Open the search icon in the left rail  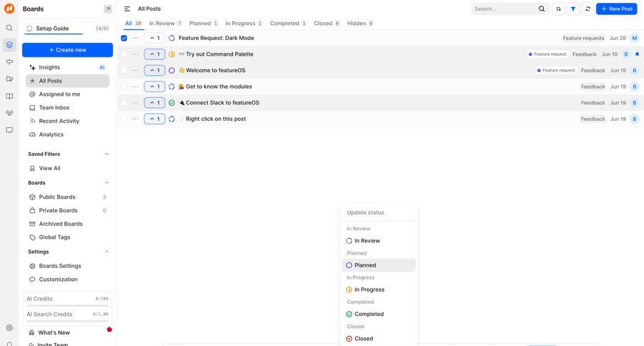pos(9,28)
